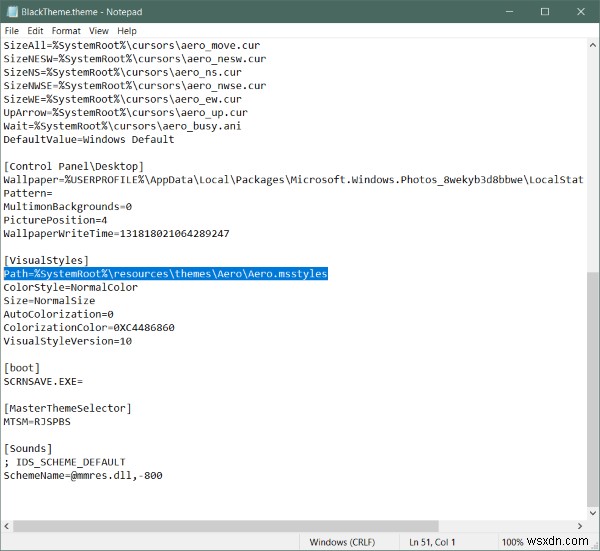Click the SizeNWSE= aero_nwse.cur line

point(135,85)
